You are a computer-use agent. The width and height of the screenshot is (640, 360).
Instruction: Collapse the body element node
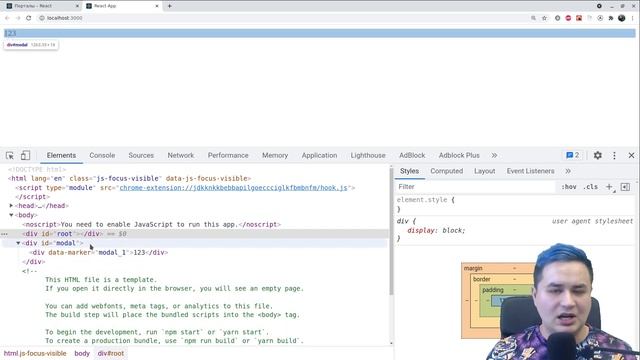tap(11, 215)
